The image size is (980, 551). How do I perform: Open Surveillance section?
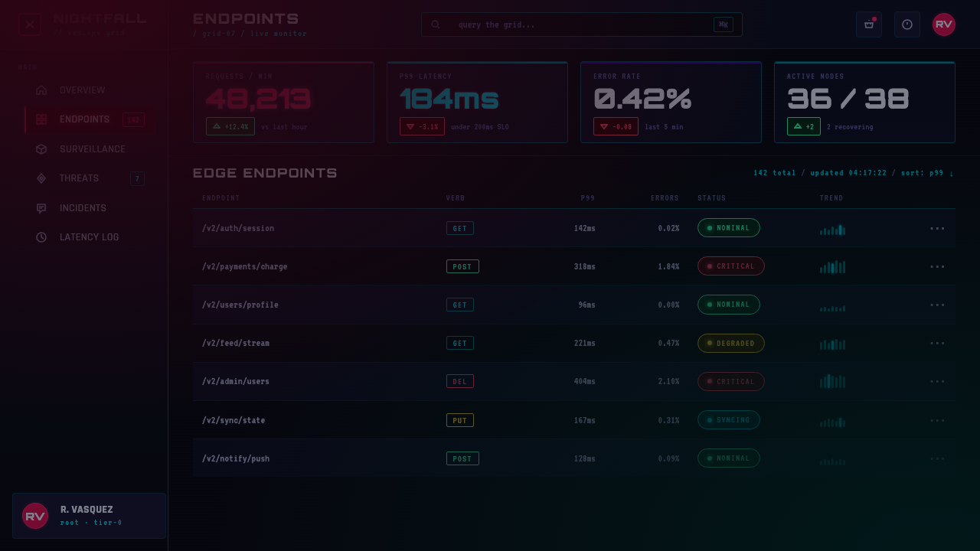(90, 149)
